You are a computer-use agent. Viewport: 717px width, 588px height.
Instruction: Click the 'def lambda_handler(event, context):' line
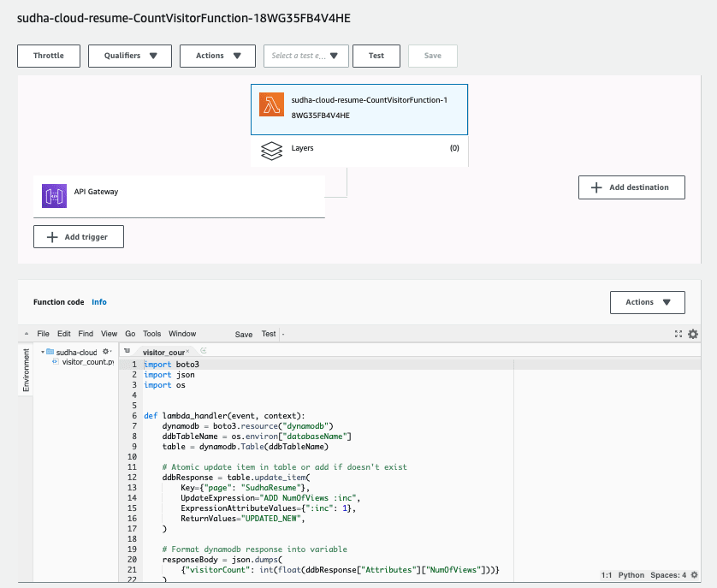pos(224,415)
